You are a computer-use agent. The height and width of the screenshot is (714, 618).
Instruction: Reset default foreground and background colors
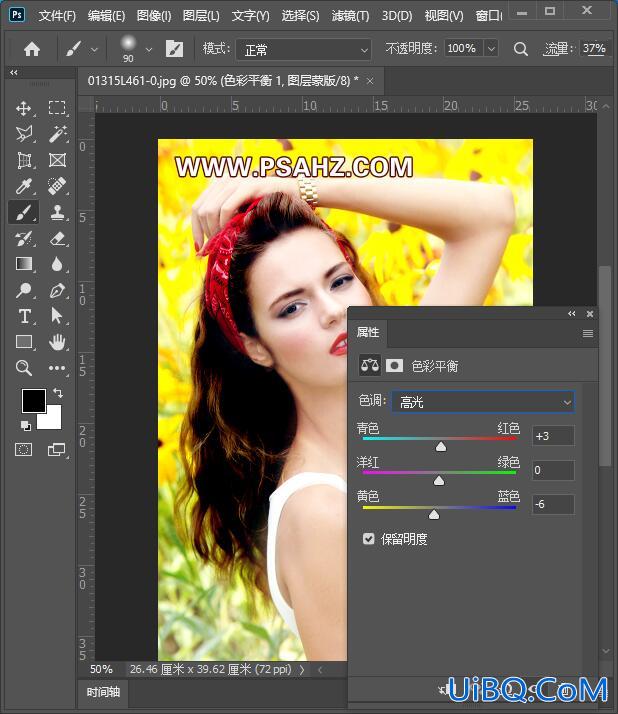point(26,425)
